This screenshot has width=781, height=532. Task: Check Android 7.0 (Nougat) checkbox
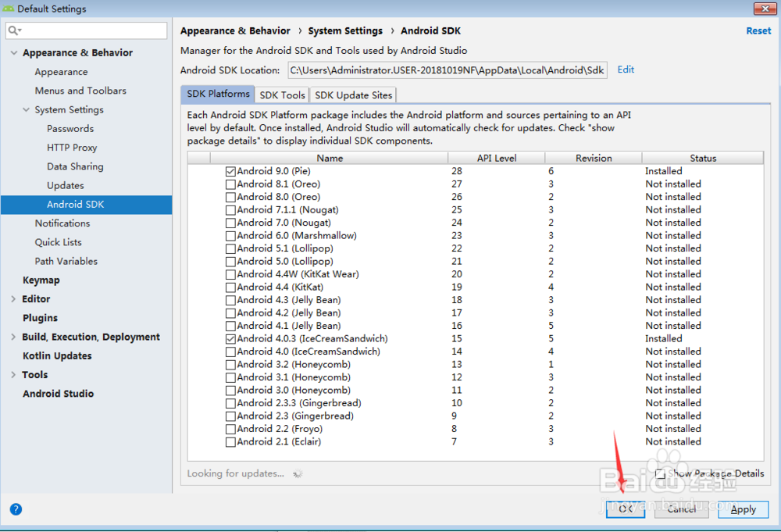(x=230, y=223)
